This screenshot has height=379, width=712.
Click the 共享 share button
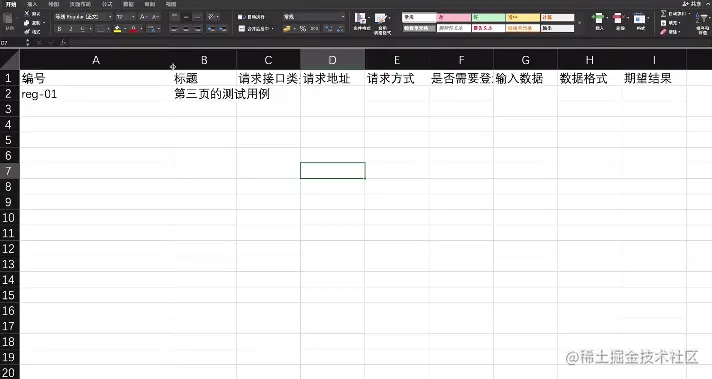pyautogui.click(x=692, y=4)
